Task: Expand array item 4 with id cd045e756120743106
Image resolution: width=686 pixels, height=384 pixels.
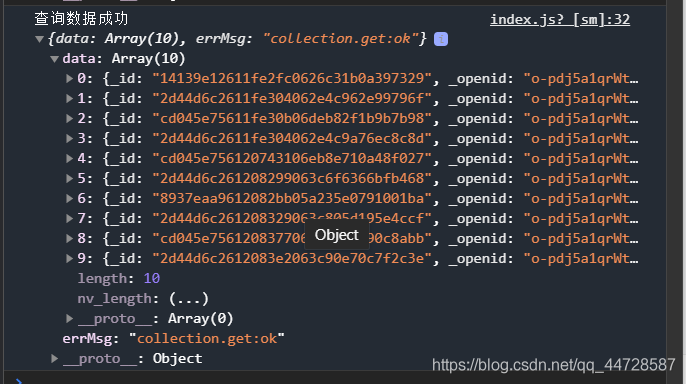Action: click(x=69, y=159)
